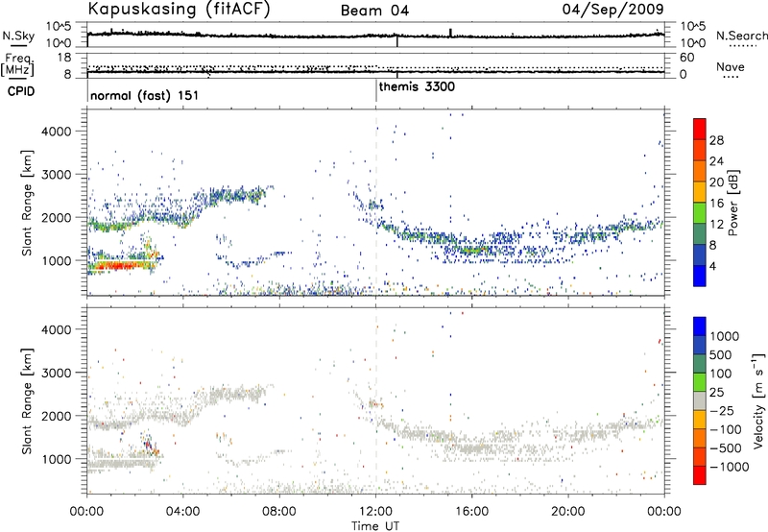
Task: Click the '12:00' time axis tick
Action: [375, 512]
